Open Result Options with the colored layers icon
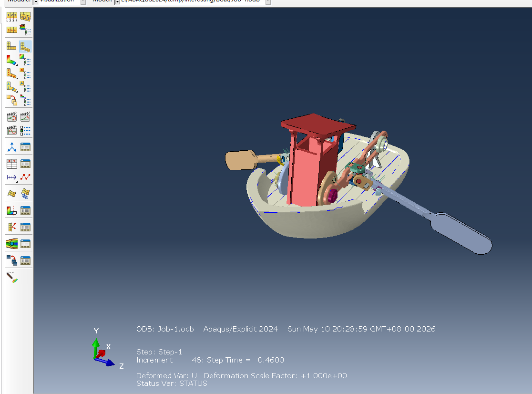This screenshot has height=394, width=532. [x=25, y=30]
